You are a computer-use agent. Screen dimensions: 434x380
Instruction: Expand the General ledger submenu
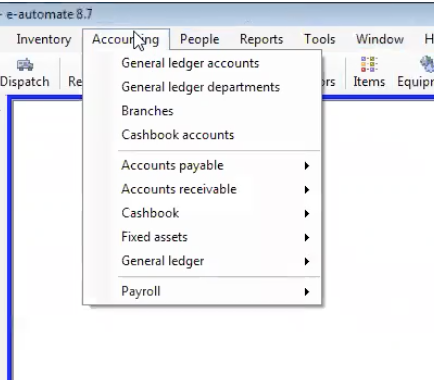click(202, 261)
